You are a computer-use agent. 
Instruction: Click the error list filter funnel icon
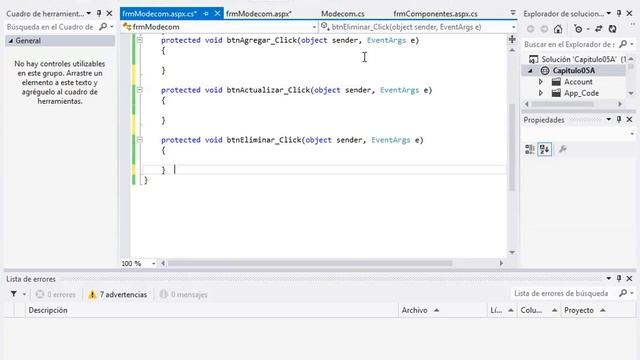[14, 294]
